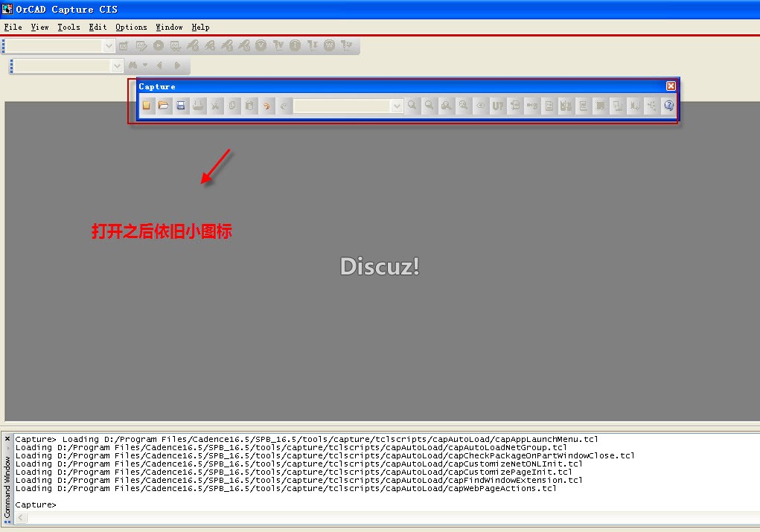The image size is (760, 532).
Task: Click the Zoom to Region icon
Action: (447, 106)
